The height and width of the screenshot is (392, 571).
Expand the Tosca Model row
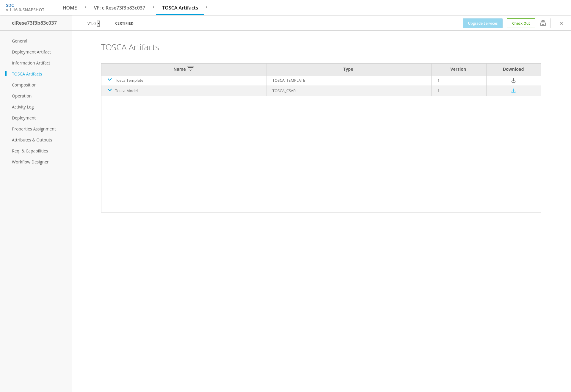click(x=110, y=90)
